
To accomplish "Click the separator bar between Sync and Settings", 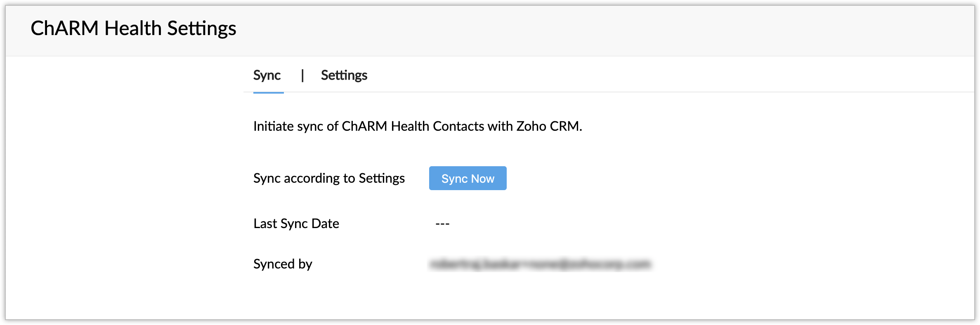I will [302, 75].
